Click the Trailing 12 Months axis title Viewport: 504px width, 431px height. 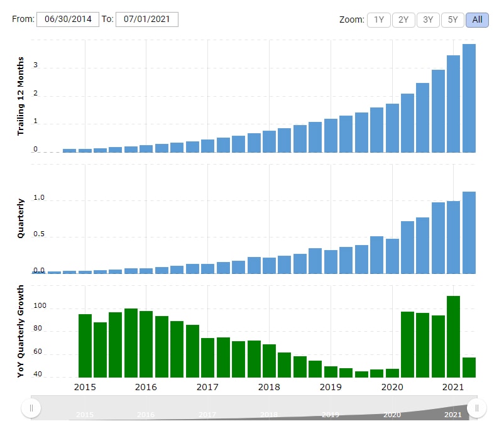(x=21, y=96)
